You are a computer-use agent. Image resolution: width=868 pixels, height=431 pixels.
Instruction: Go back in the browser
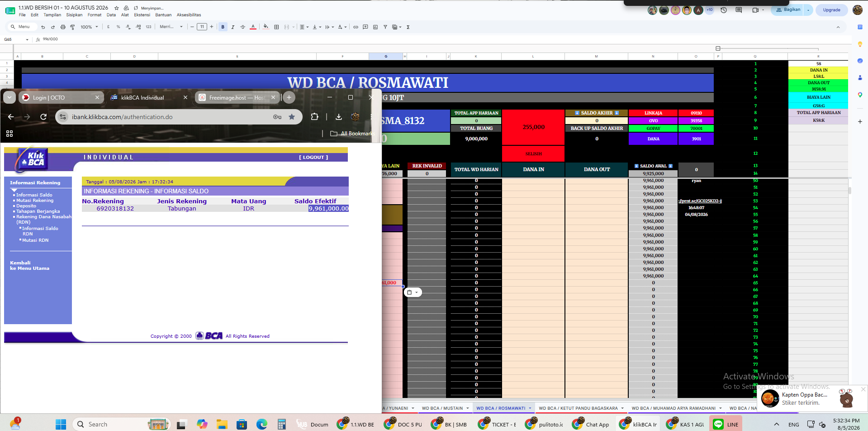tap(11, 117)
